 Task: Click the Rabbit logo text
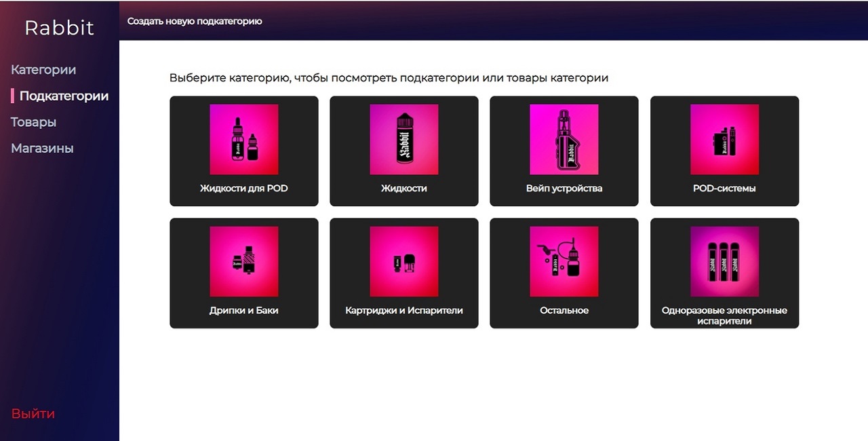(60, 28)
